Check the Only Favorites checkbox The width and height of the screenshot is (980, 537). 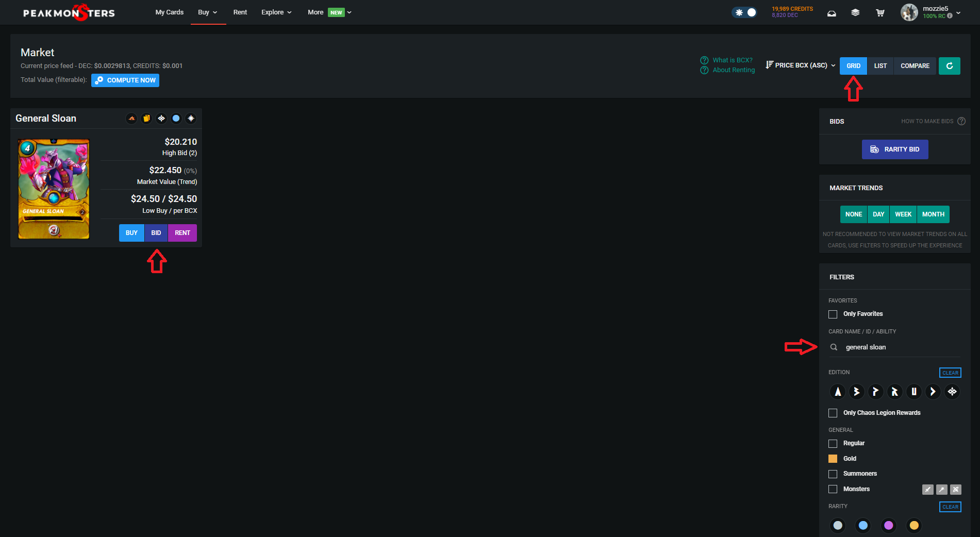[833, 314]
